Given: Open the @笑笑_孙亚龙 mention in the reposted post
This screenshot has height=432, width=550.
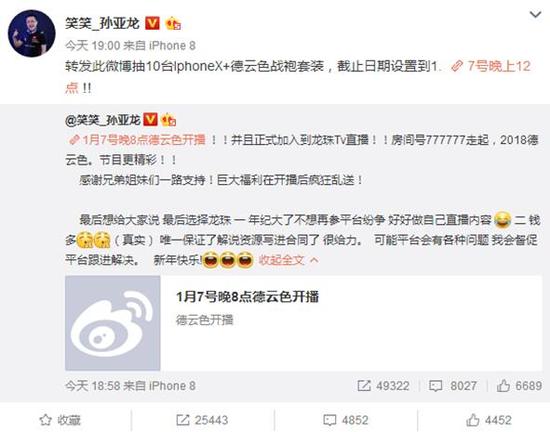Looking at the screenshot, I should [103, 120].
